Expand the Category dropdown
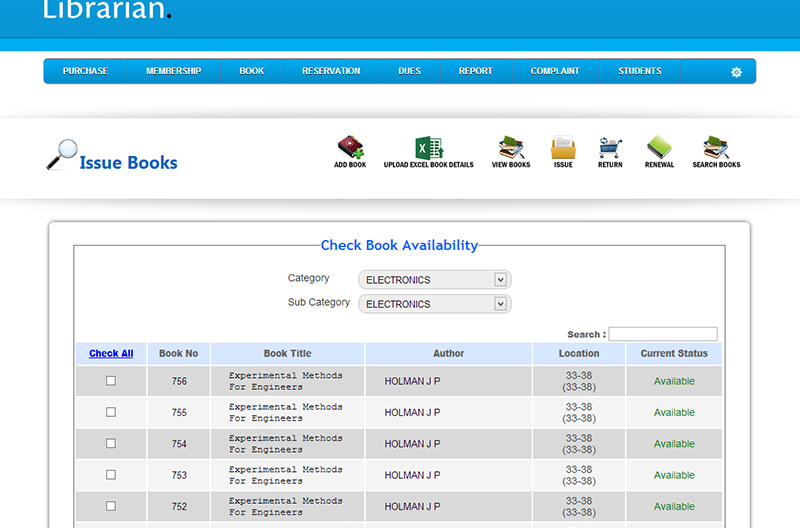This screenshot has width=800, height=528. 436,280
